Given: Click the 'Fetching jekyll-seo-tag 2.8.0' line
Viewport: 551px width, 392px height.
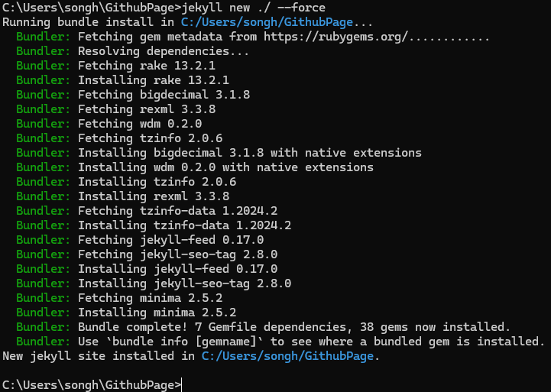Looking at the screenshot, I should [x=147, y=254].
